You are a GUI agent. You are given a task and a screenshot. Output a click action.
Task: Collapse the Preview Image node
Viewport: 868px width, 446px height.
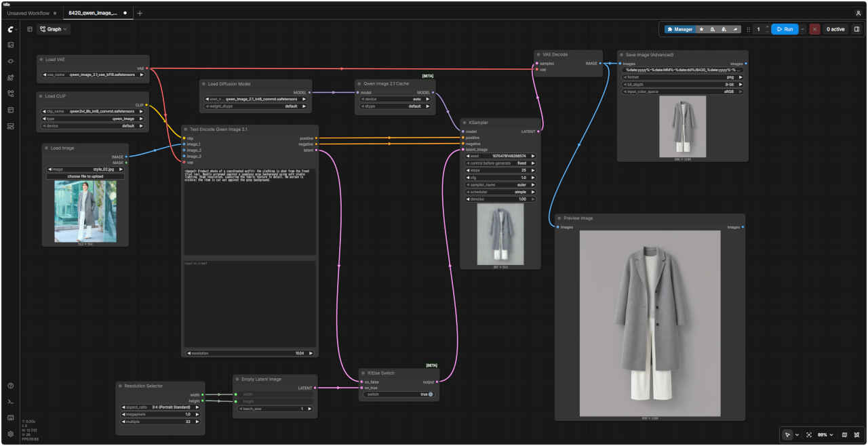click(x=559, y=218)
